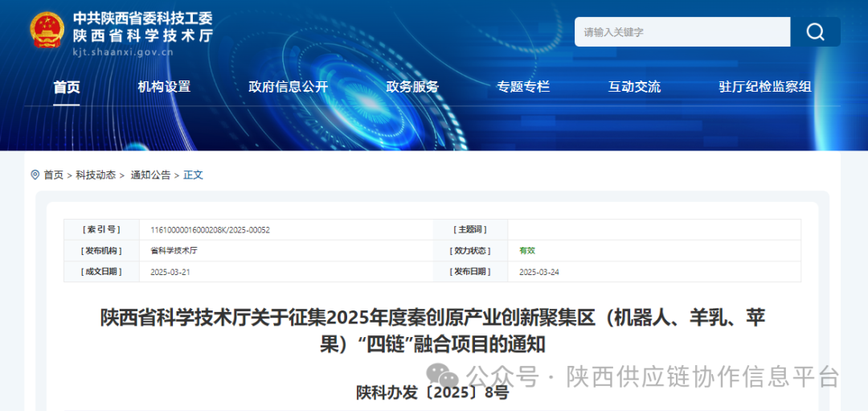Click the 2025-03-24 publish date
This screenshot has width=868, height=411.
(x=539, y=272)
